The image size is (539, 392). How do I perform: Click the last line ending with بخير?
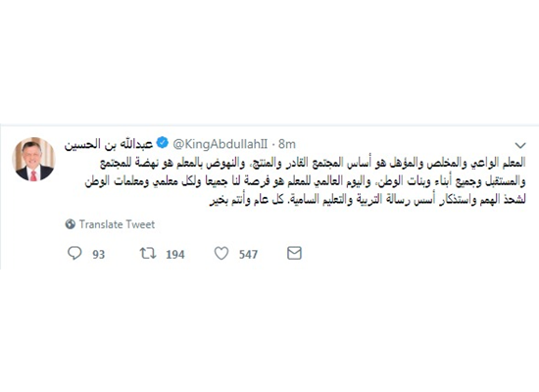click(x=367, y=200)
